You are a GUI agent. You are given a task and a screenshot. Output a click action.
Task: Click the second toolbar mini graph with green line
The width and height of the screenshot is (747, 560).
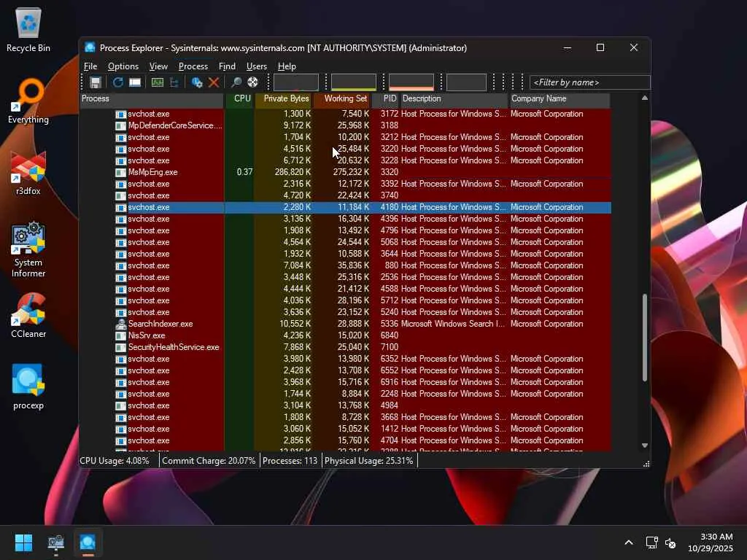tap(354, 82)
